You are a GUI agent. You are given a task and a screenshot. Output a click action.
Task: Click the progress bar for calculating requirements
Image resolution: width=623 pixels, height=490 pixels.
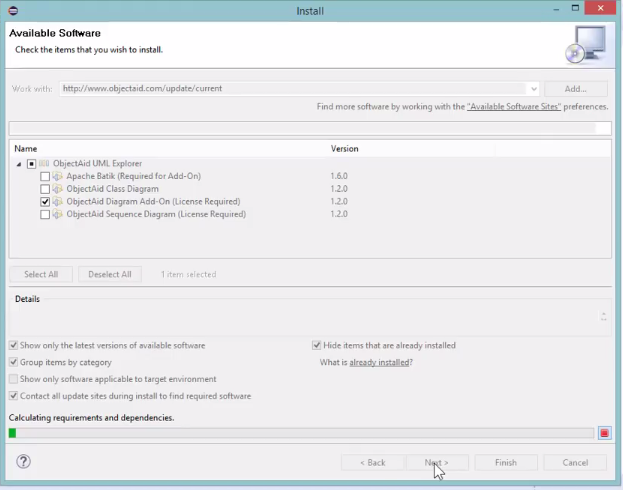301,433
